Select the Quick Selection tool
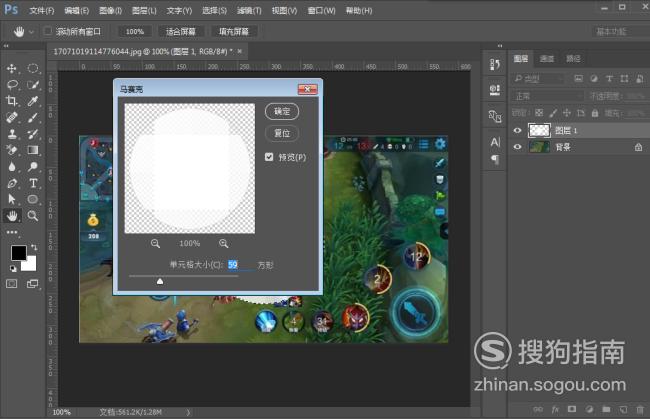Viewport: 650px width, 419px height. [33, 85]
